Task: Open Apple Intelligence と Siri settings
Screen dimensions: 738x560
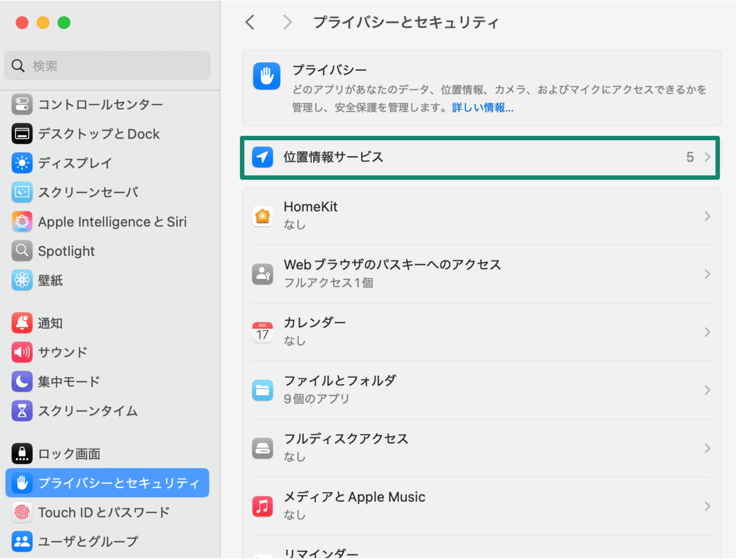Action: [x=112, y=221]
